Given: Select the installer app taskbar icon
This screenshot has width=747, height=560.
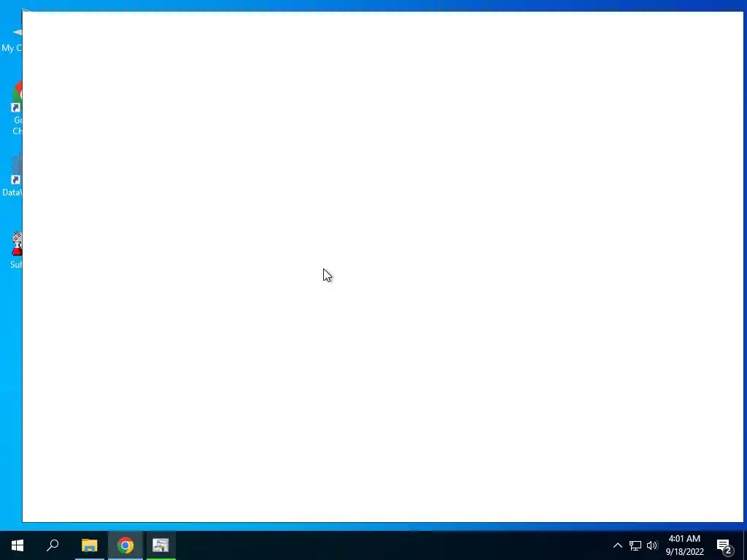Looking at the screenshot, I should coord(161,545).
